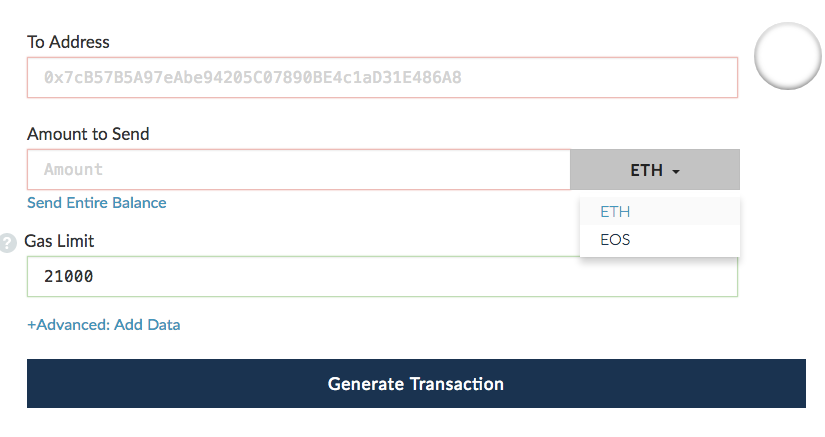Click the Generate Transaction button

[x=416, y=384]
